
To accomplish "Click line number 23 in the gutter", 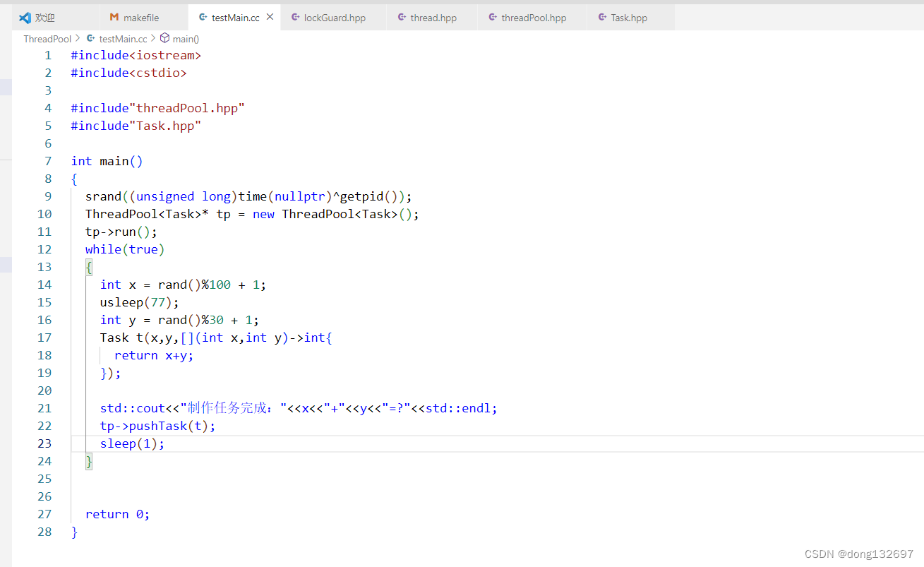I will [44, 443].
